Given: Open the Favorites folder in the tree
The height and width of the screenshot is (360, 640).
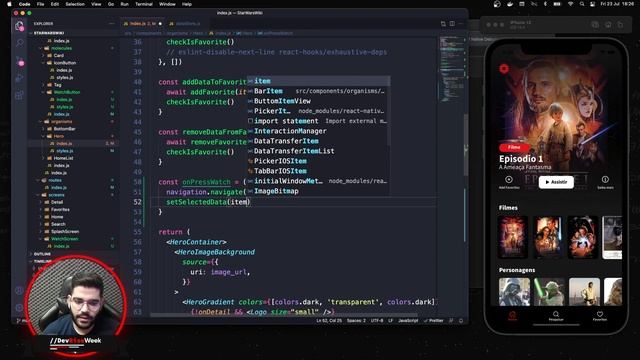Looking at the screenshot, I should tap(60, 209).
